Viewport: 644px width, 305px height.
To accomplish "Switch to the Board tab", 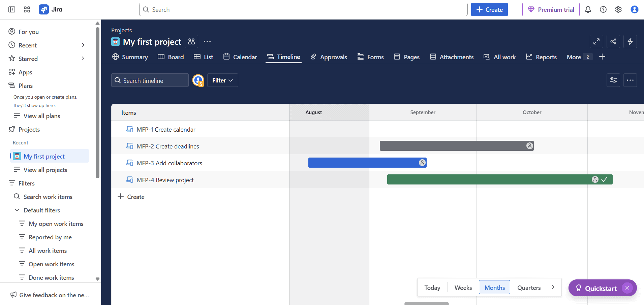I will pos(171,57).
